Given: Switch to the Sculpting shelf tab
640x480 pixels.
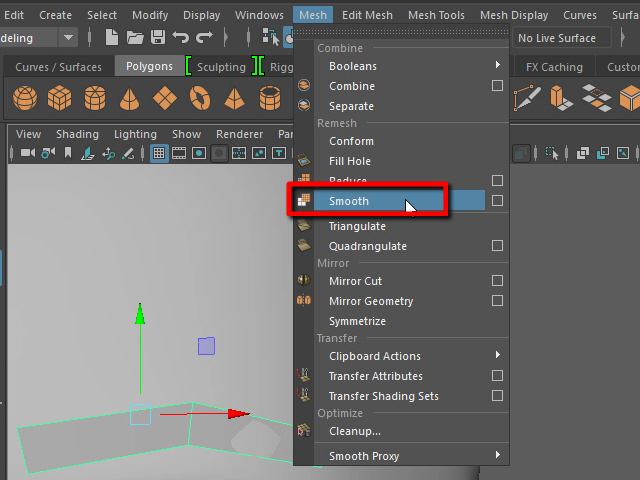Looking at the screenshot, I should pos(221,67).
